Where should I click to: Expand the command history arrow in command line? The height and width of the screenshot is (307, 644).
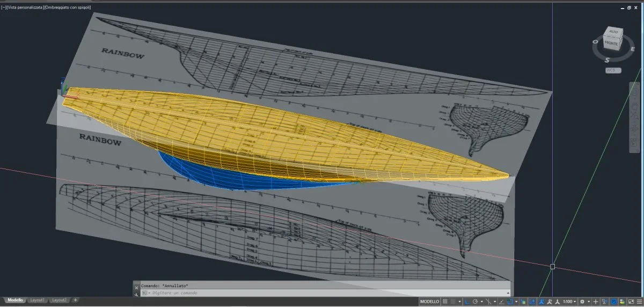(x=508, y=293)
